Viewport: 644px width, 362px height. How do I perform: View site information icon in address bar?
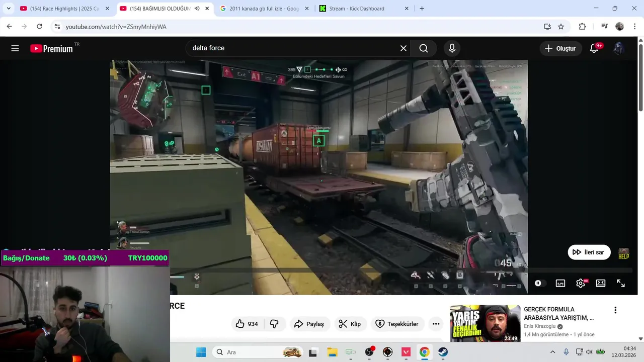click(57, 27)
